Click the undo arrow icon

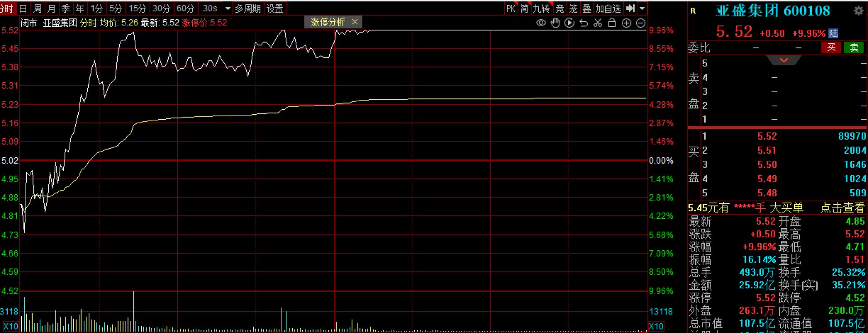click(x=583, y=23)
